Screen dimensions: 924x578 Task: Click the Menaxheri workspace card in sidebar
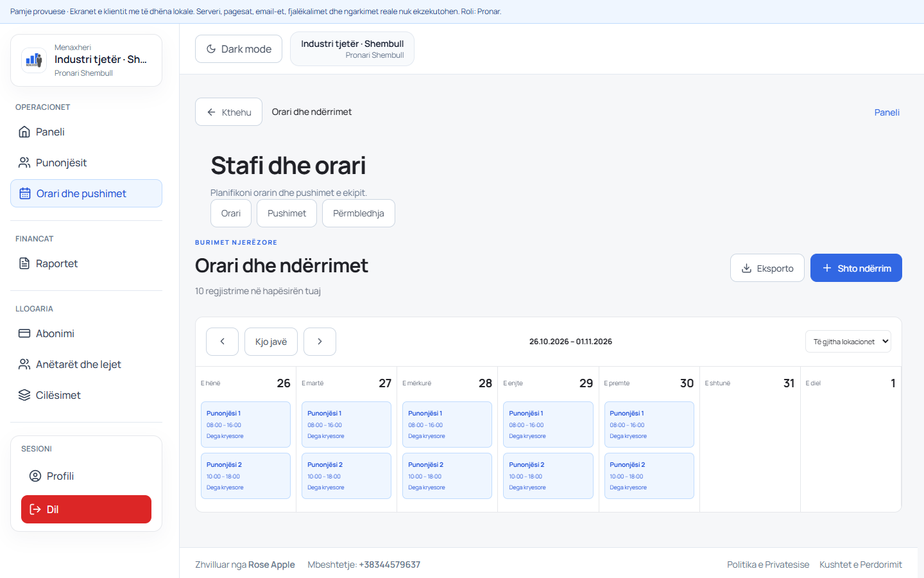(86, 60)
